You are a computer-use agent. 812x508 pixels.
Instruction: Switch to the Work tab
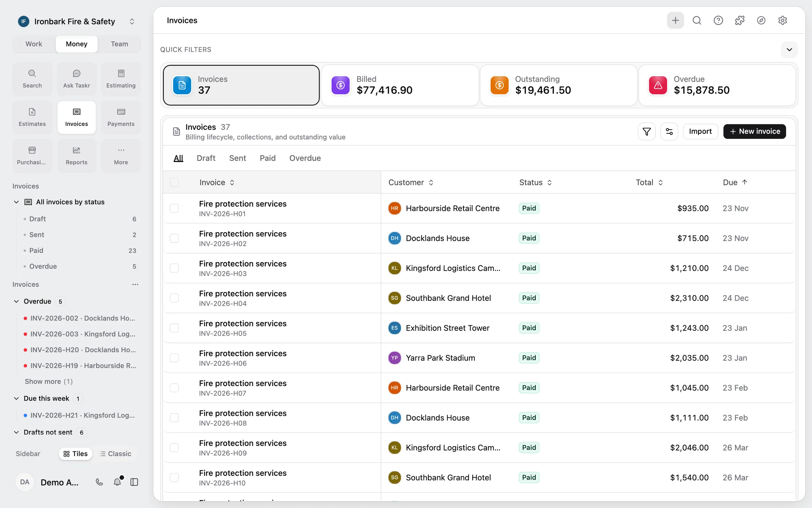(x=34, y=44)
